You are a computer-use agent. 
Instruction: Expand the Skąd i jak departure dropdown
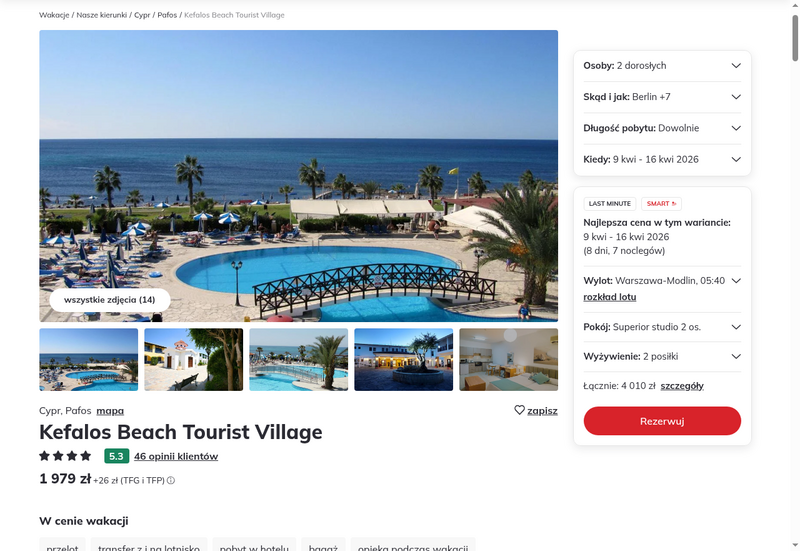(662, 97)
